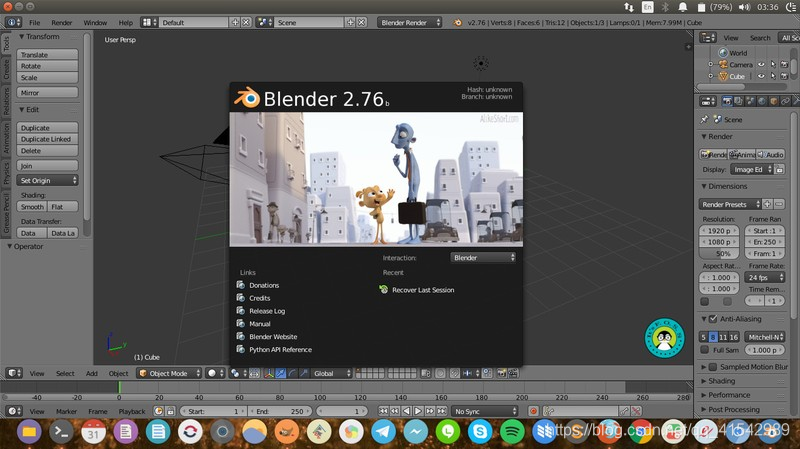
Task: Toggle the 3D manipulator widget icon
Action: point(269,373)
